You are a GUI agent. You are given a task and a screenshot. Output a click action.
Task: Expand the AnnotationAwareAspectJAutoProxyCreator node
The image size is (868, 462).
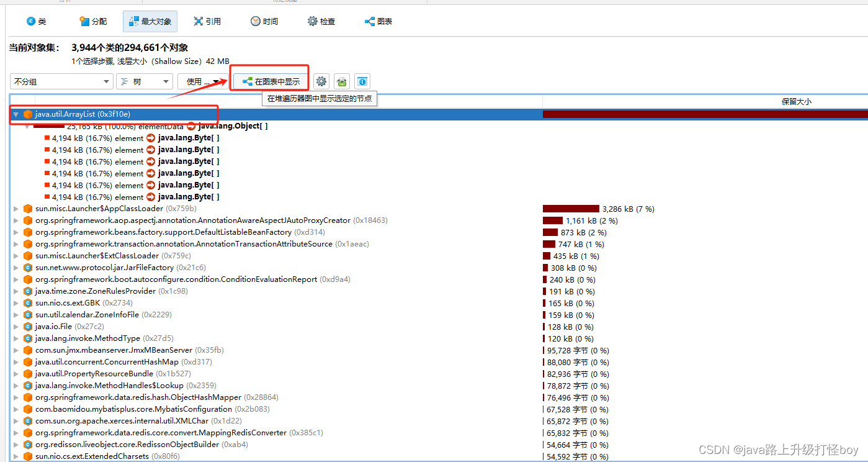16,220
